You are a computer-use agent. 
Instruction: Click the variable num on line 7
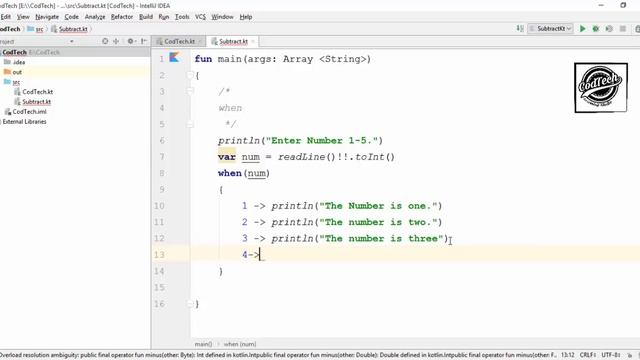pos(251,157)
